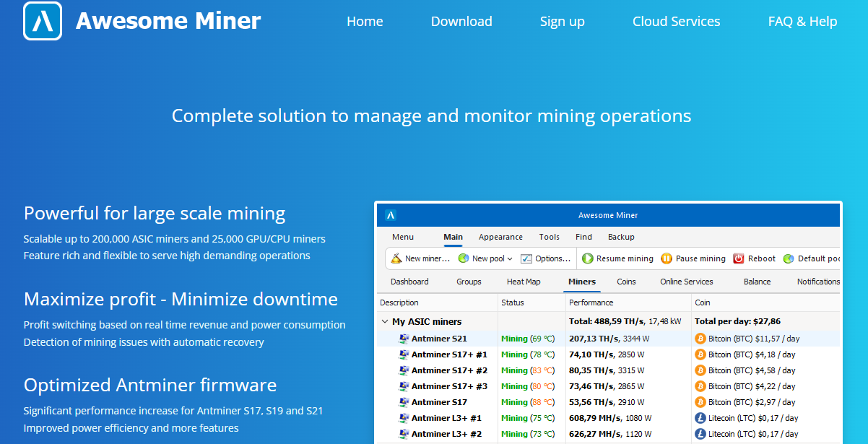Select the Miners tab
The width and height of the screenshot is (868, 444).
(x=582, y=282)
